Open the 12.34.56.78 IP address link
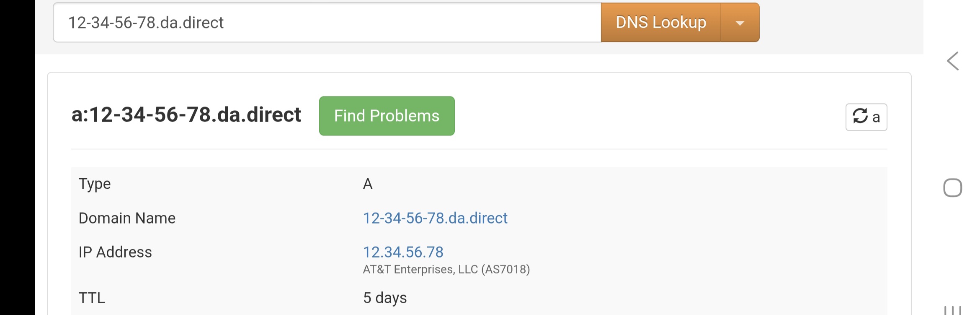Image resolution: width=980 pixels, height=315 pixels. point(402,252)
